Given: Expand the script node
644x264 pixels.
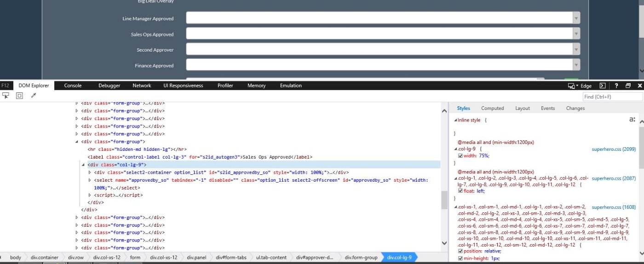Looking at the screenshot, I should [90, 195].
